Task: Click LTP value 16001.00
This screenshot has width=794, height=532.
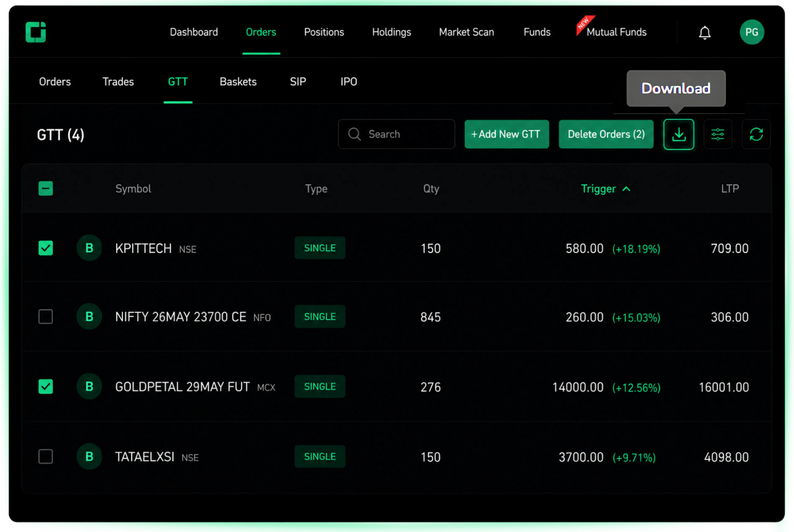Action: click(x=724, y=387)
